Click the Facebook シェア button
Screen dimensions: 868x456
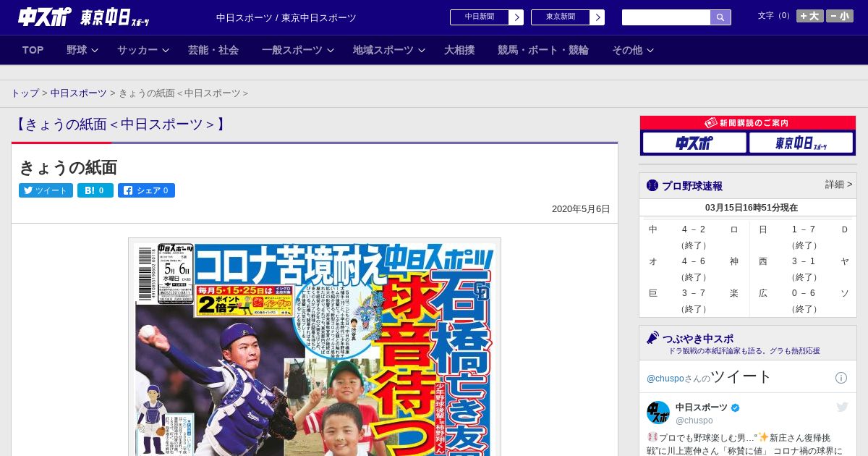point(146,190)
